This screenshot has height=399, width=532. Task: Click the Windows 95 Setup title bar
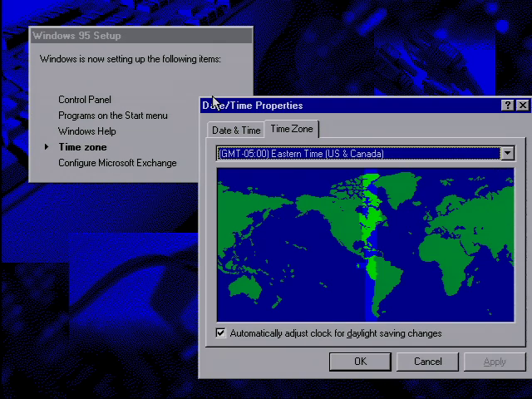141,36
